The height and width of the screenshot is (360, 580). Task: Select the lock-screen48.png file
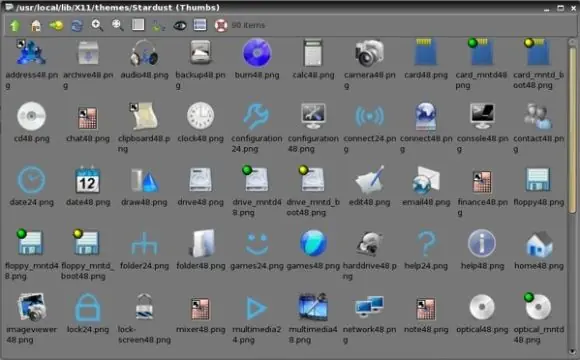coord(144,306)
